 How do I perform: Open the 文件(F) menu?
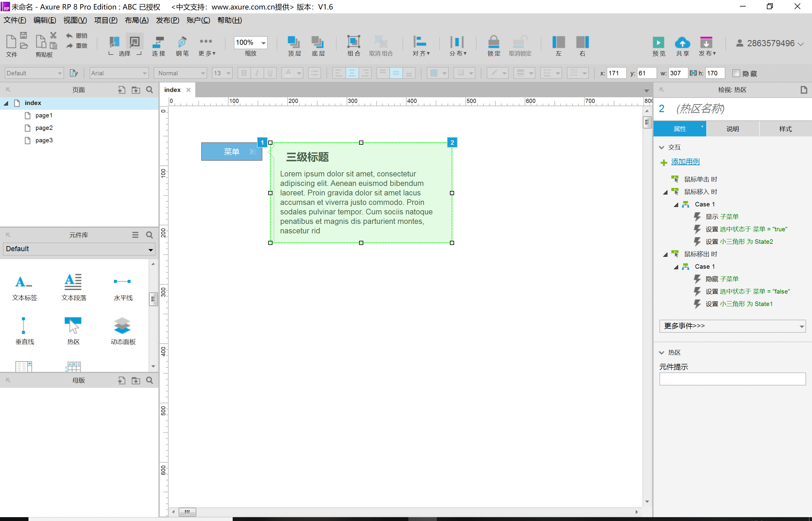pyautogui.click(x=15, y=20)
